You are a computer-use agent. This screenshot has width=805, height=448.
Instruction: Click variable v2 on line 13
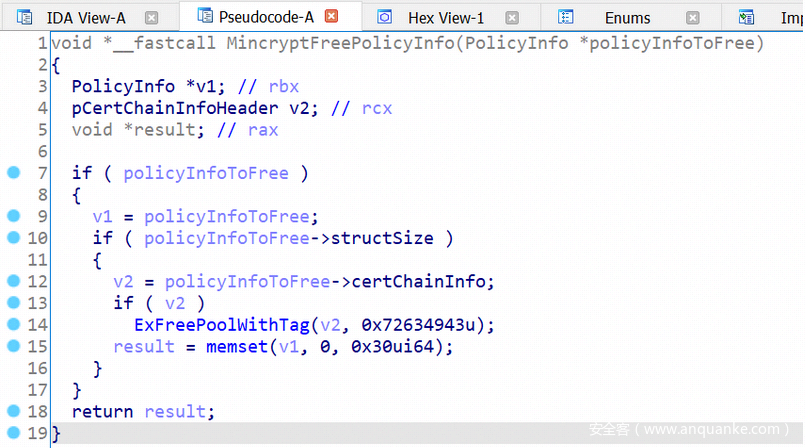pos(175,303)
